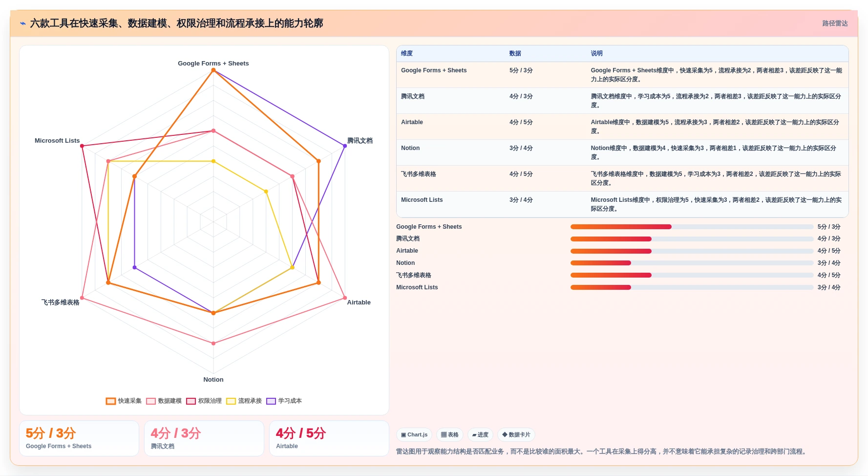Open the 4分 / 5分 Airtable stat card

(329, 438)
